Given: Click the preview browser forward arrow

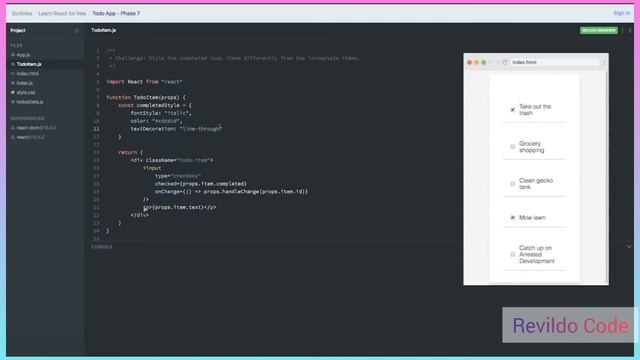Looking at the screenshot, I should click(x=497, y=62).
